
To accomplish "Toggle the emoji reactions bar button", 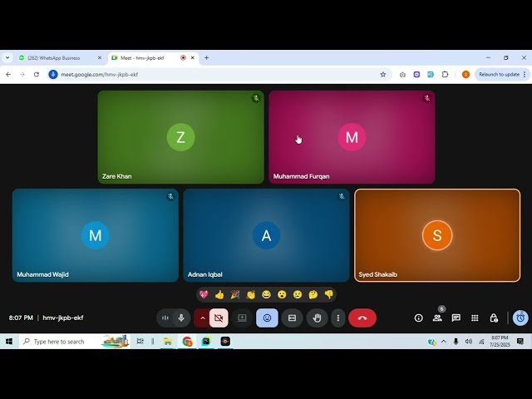I will pyautogui.click(x=267, y=318).
